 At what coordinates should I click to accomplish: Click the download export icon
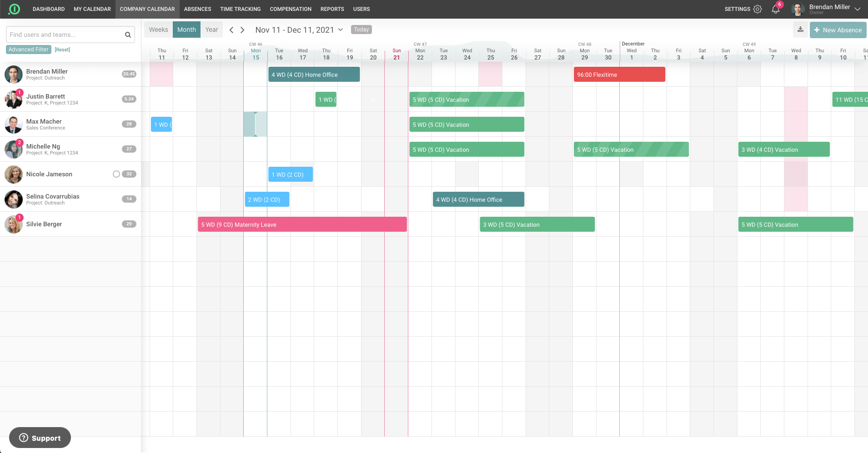pyautogui.click(x=800, y=30)
